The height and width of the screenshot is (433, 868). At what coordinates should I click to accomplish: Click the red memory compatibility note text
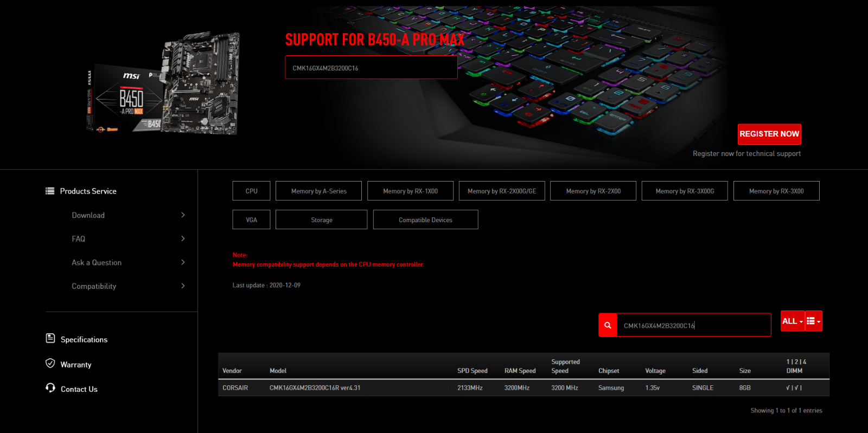pos(328,264)
